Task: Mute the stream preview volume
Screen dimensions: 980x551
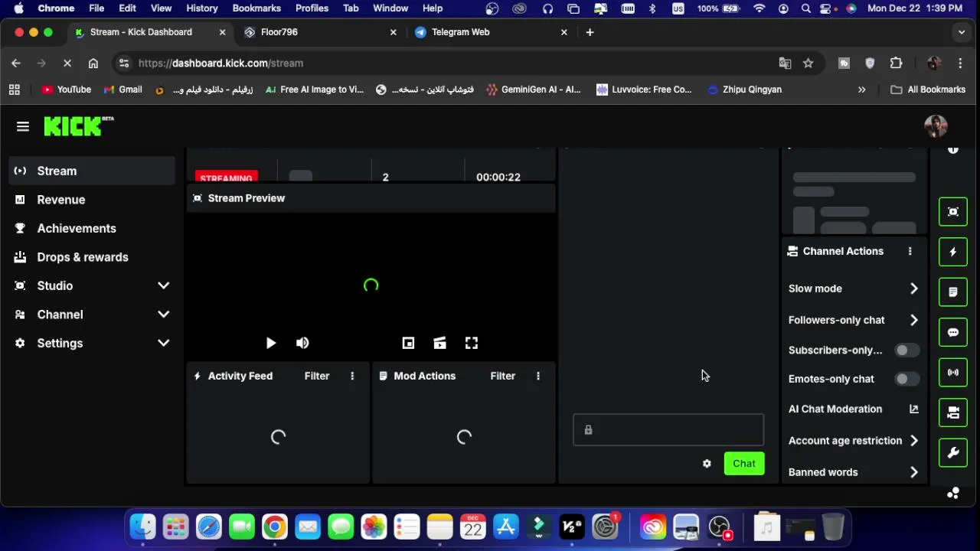Action: pyautogui.click(x=302, y=344)
